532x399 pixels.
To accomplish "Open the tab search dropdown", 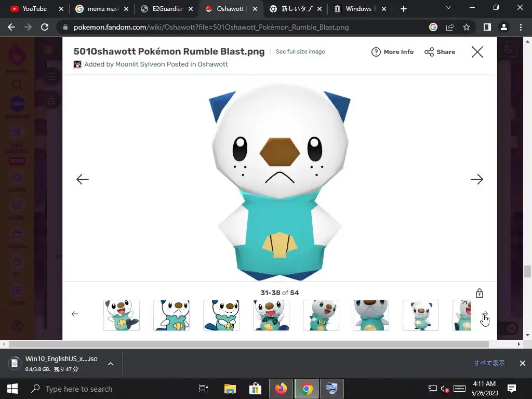I will (448, 7).
